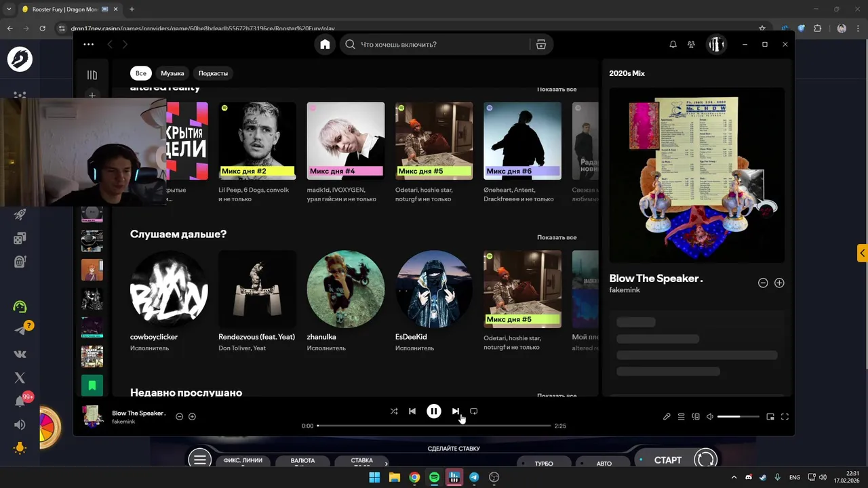868x488 pixels.
Task: Open casino ФИКС. ЛИНИИ selector
Action: click(243, 462)
